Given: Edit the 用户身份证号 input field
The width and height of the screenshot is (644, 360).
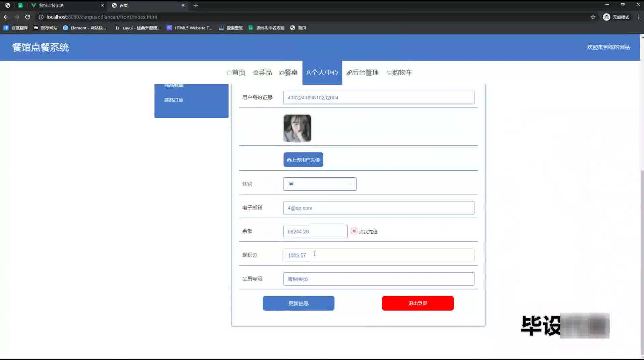Looking at the screenshot, I should (379, 97).
